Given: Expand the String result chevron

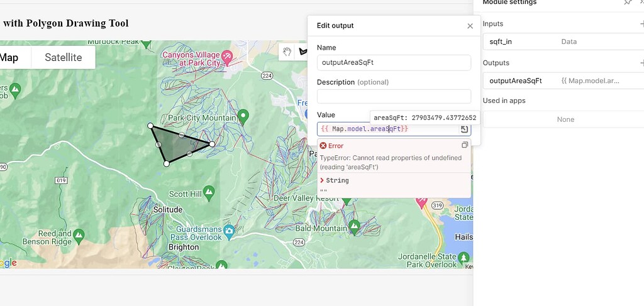Looking at the screenshot, I should tap(322, 180).
